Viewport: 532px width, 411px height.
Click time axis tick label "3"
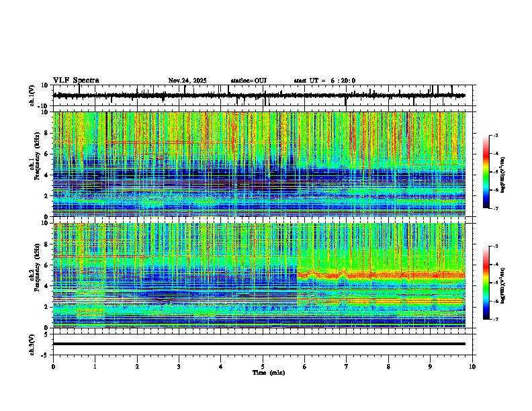[179, 367]
